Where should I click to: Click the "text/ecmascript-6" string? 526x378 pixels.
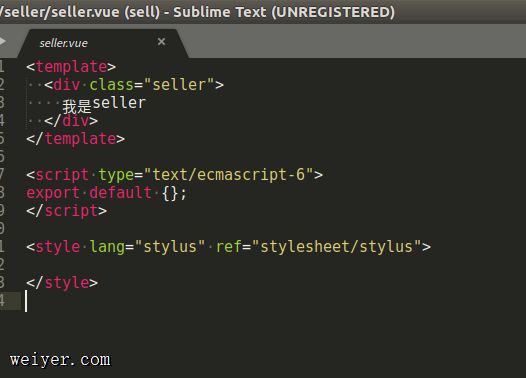click(228, 175)
